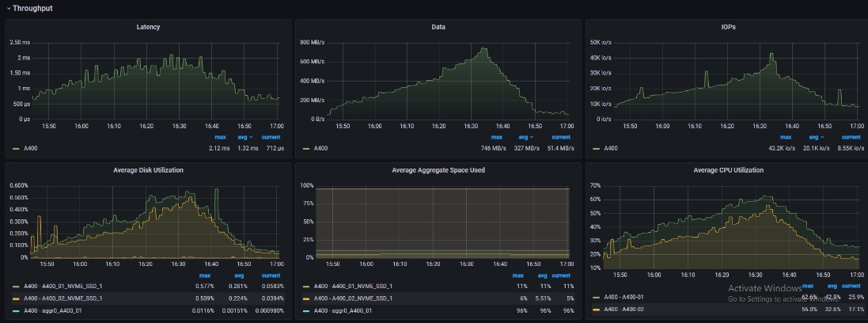Open yellow swatch of A400_02_NVME_SSD_1 in Disk Utilization

[x=15, y=298]
